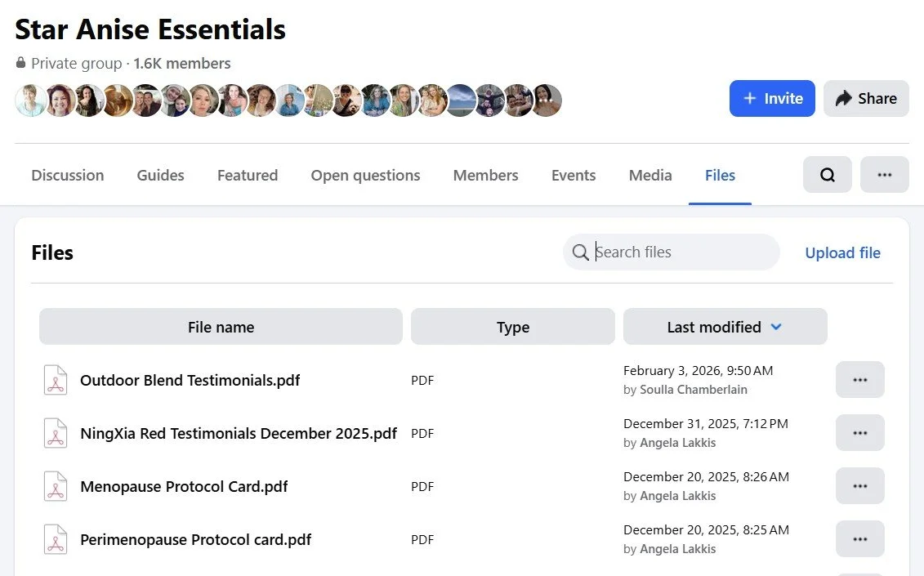Open group more options ellipsis

(x=884, y=175)
